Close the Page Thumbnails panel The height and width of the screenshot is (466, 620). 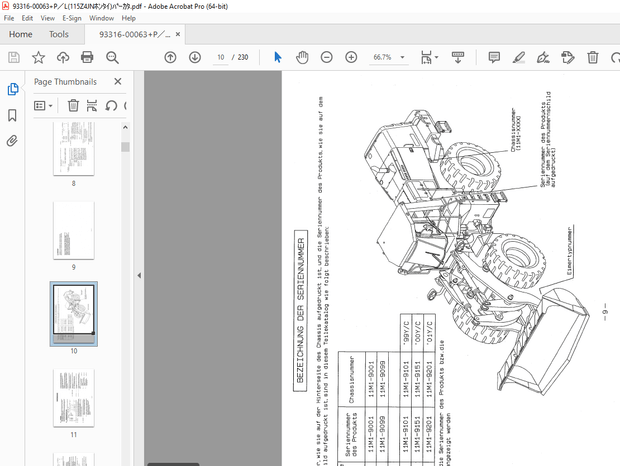pyautogui.click(x=118, y=82)
